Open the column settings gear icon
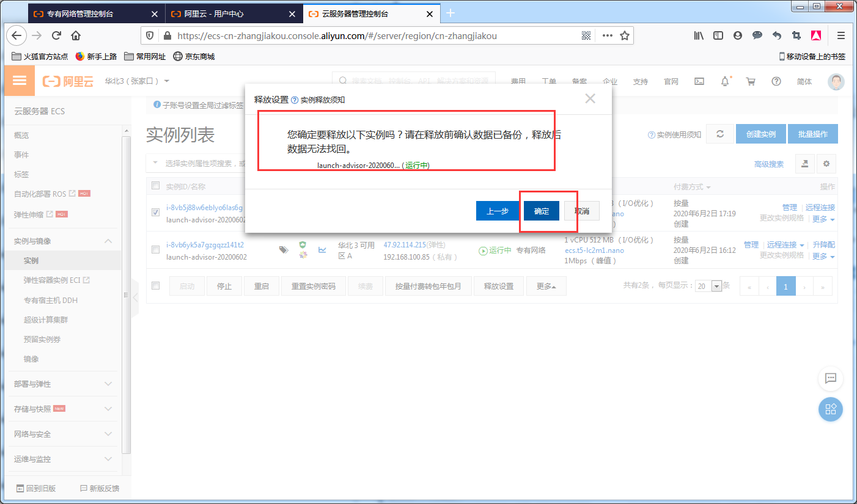857x504 pixels. [x=826, y=163]
